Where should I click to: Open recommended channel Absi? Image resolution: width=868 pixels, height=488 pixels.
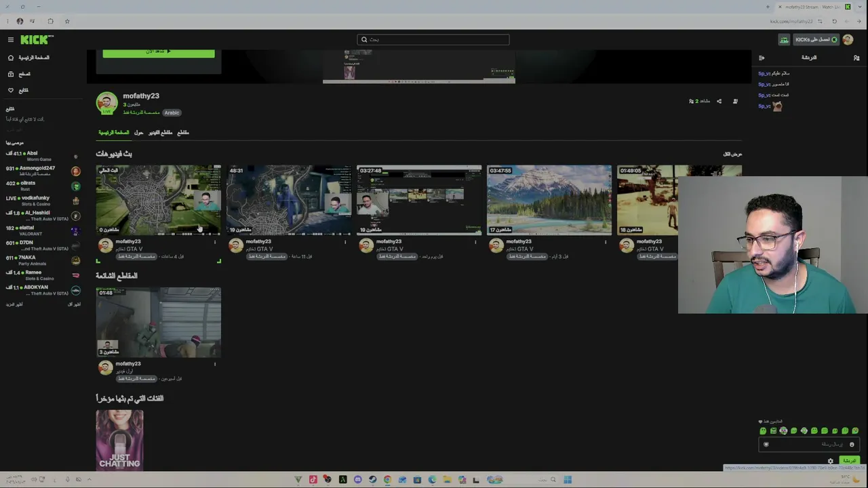pyautogui.click(x=43, y=156)
